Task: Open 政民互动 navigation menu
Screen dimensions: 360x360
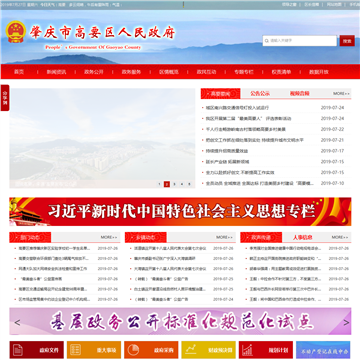Action: point(206,72)
